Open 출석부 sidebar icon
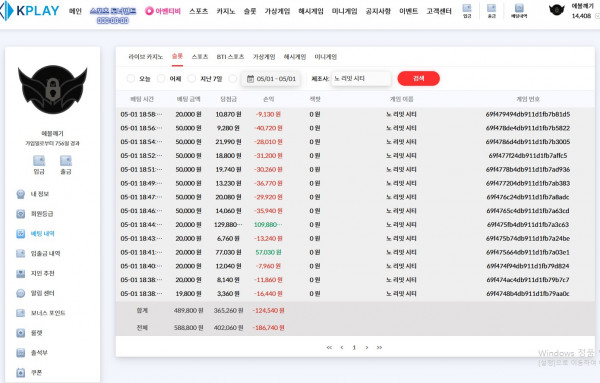This screenshot has width=600, height=383. point(21,353)
